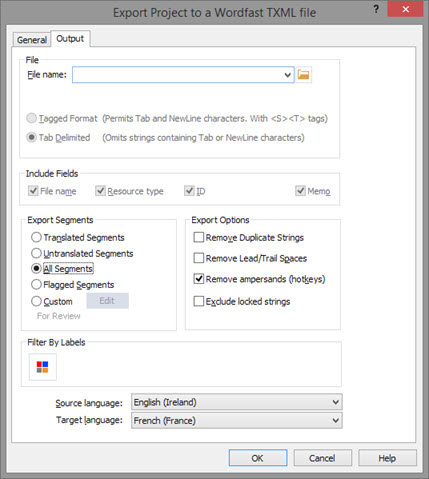Screen dimensions: 429x479
Task: Click the Cancel button
Action: tap(322, 458)
